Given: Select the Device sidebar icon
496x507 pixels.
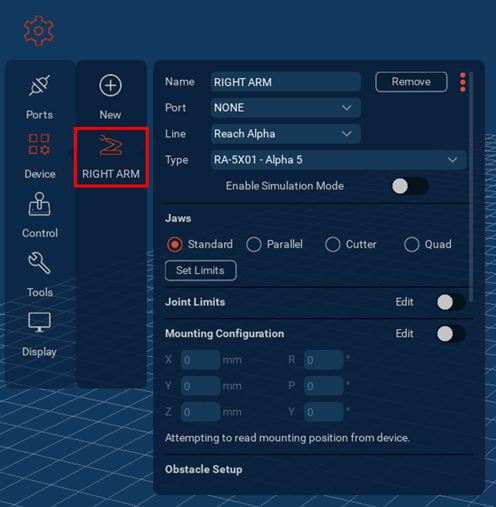Looking at the screenshot, I should [x=39, y=144].
